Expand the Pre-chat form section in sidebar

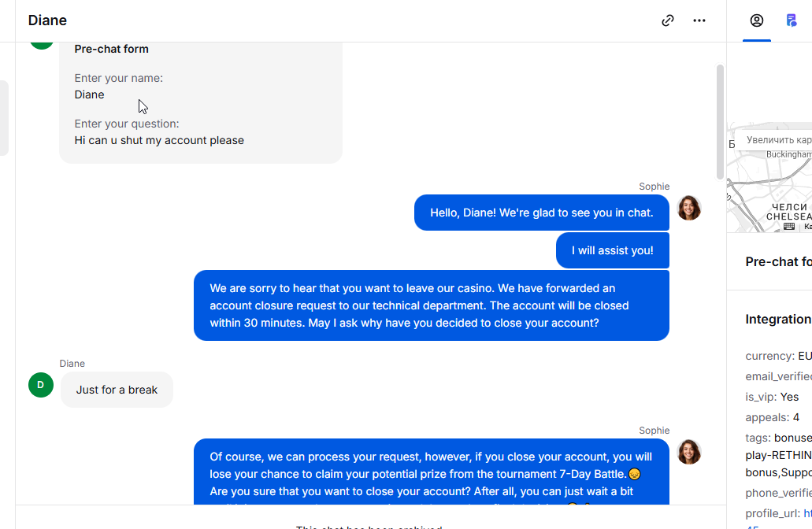coord(778,261)
